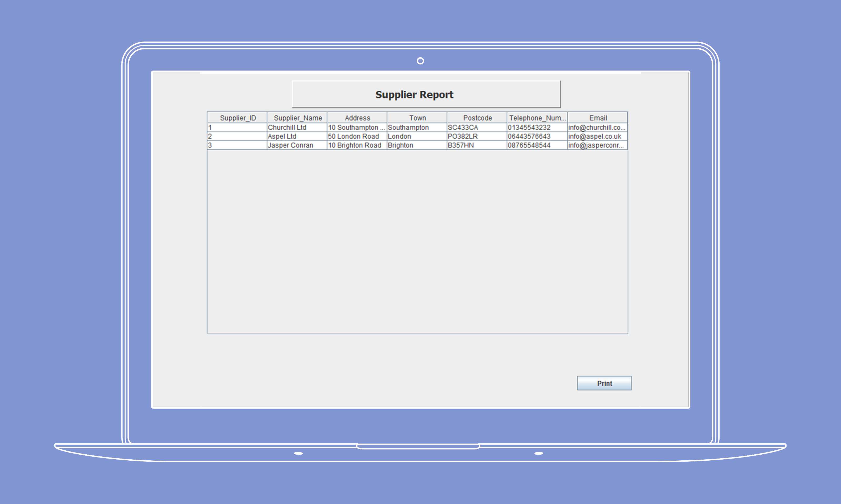Click the 50 London Road address cell

point(357,136)
